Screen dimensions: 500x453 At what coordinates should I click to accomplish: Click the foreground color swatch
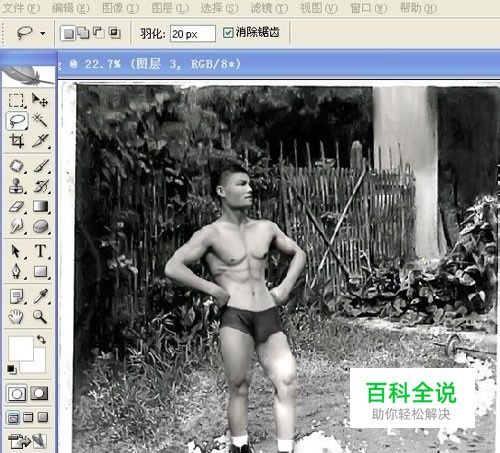[21, 348]
